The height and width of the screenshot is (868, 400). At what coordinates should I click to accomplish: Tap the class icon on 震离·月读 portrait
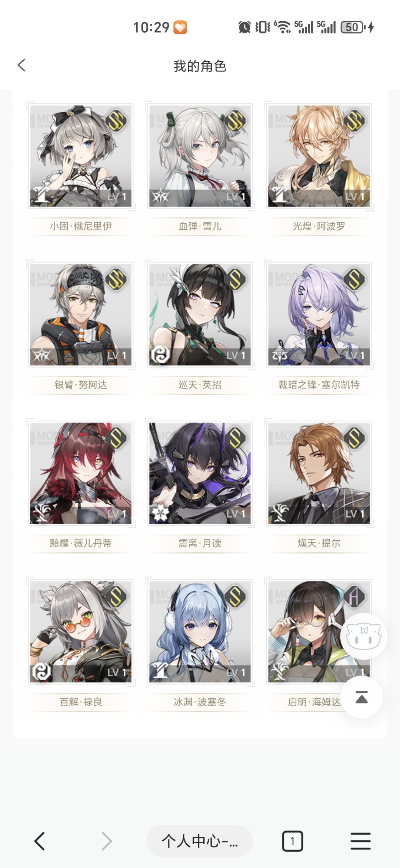click(x=160, y=514)
